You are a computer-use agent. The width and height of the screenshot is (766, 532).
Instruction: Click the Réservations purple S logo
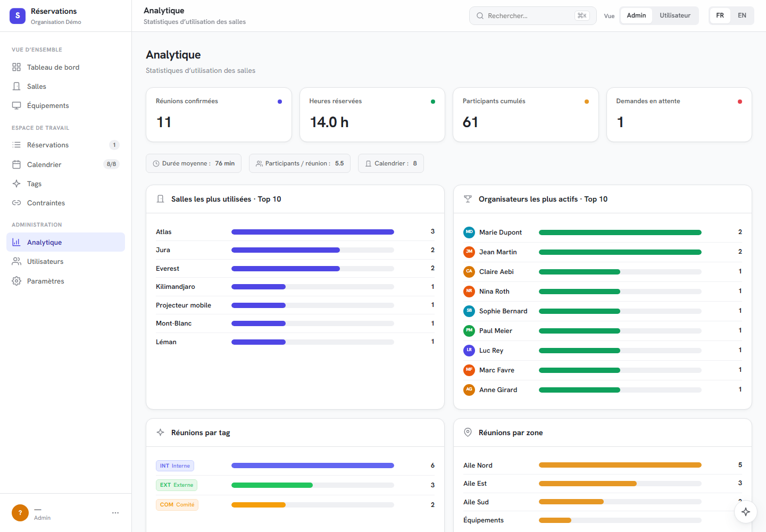pyautogui.click(x=18, y=16)
